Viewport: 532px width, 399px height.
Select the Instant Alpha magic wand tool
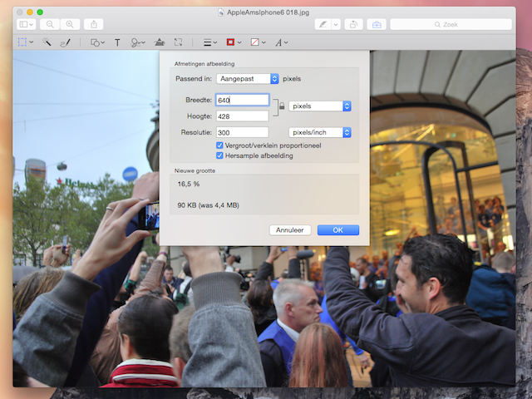[47, 42]
